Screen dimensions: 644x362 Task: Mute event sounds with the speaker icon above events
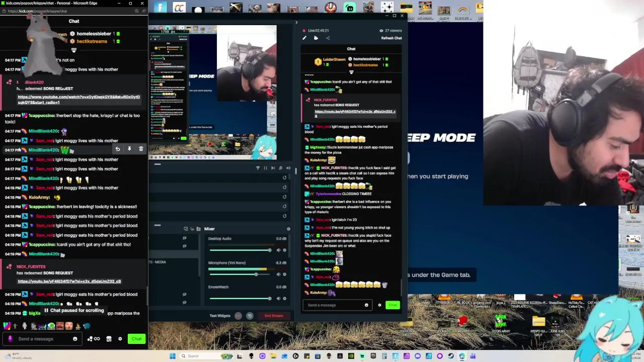[x=288, y=168]
